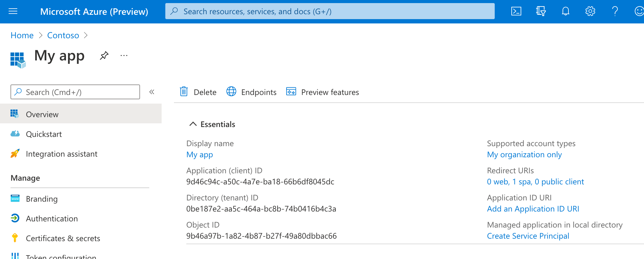Image resolution: width=644 pixels, height=259 pixels.
Task: Click the Application (client) ID label
Action: pyautogui.click(x=224, y=171)
